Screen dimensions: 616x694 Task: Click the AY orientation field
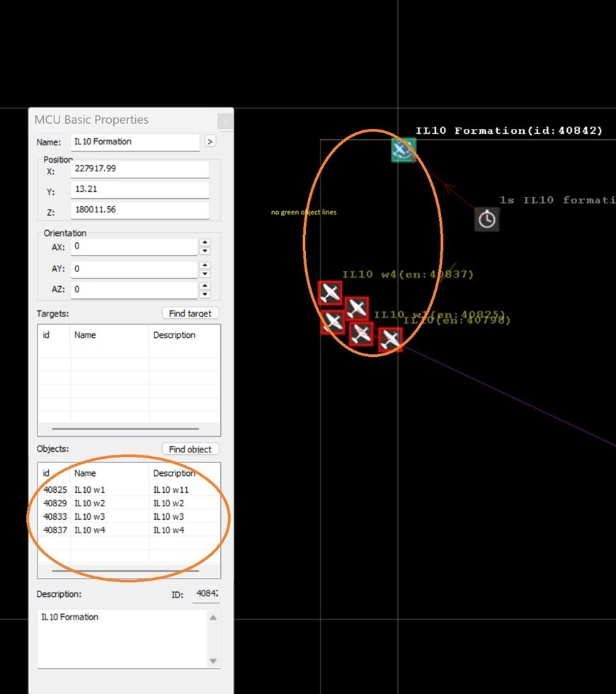coord(134,269)
